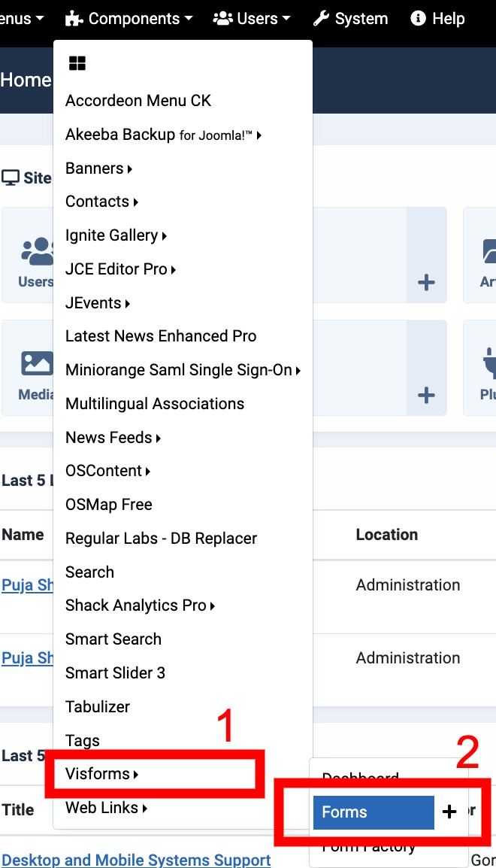Expand the Web Links submenu
Viewport: 496px width, 868px height.
click(106, 807)
